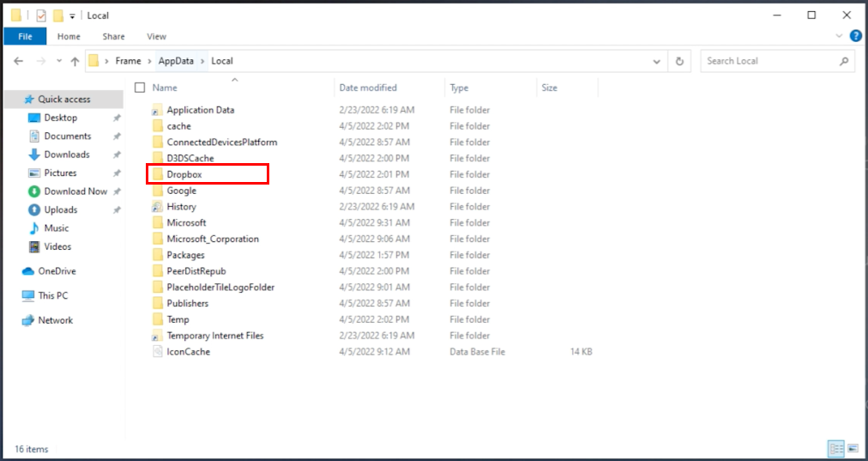Viewport: 868px width, 461px height.
Task: Click the search magnifier icon
Action: click(844, 61)
